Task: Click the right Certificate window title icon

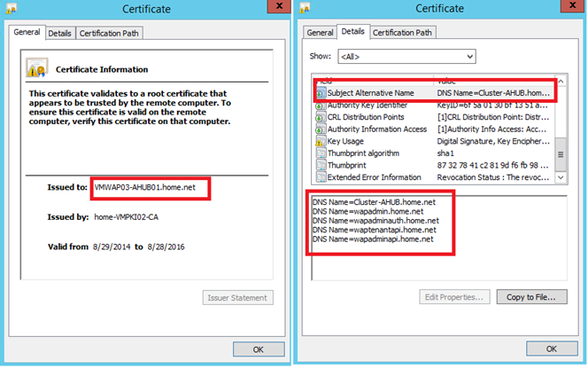Action: point(304,8)
